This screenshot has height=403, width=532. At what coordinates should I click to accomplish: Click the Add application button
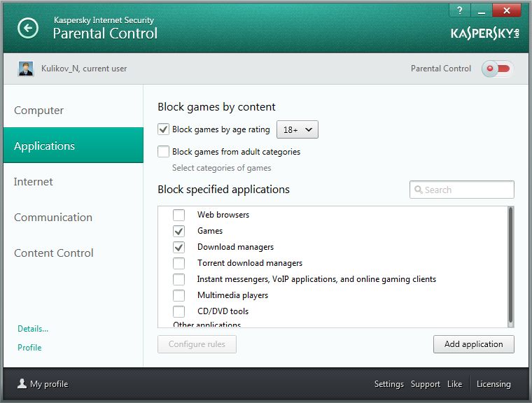[474, 344]
